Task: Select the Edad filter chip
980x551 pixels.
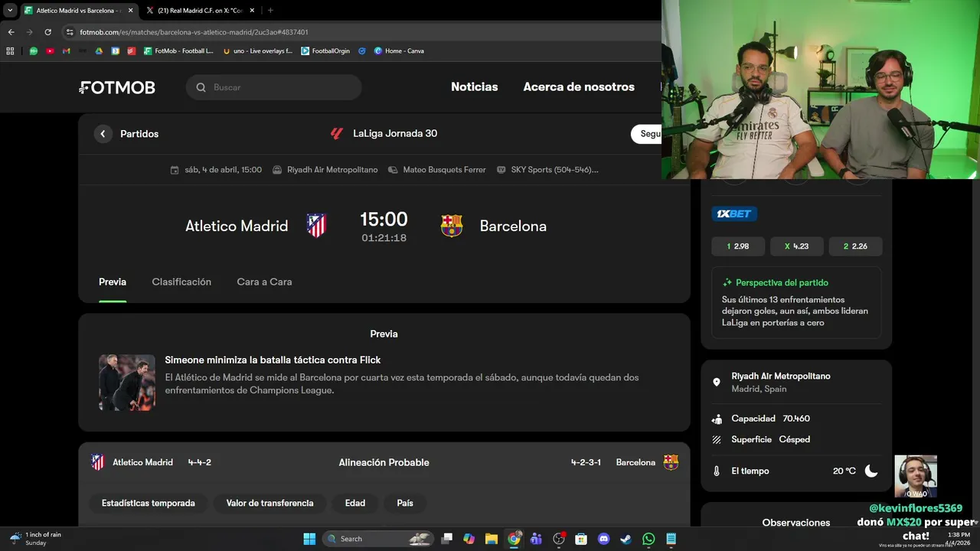Action: [x=355, y=504]
